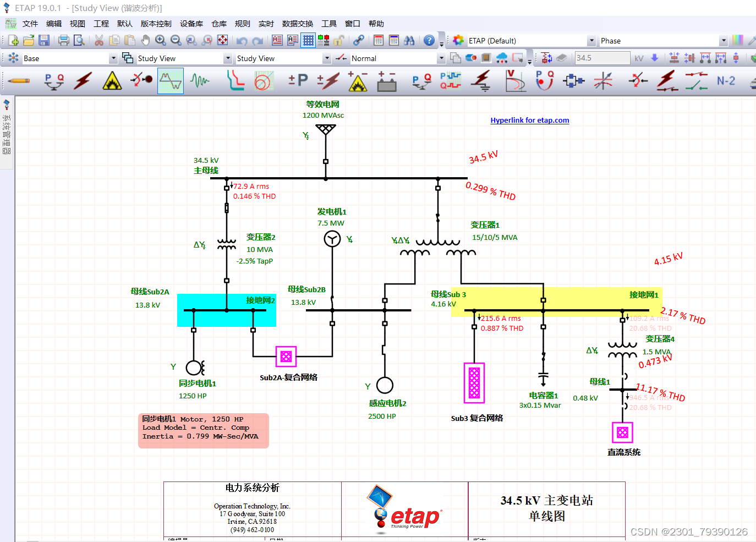Open the Star protective device coordination mode
Image resolution: width=756 pixels, height=542 pixels.
pyautogui.click(x=141, y=81)
